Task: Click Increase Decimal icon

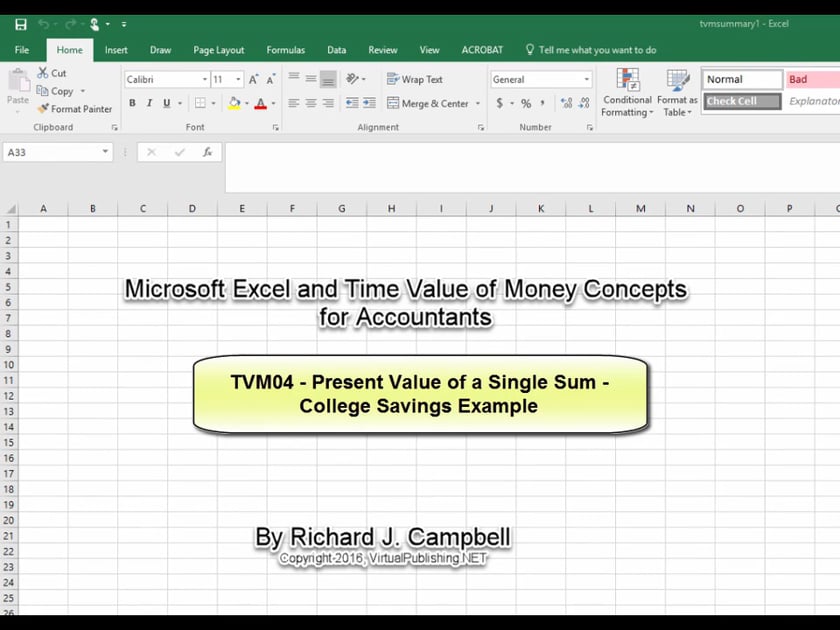Action: pos(566,103)
